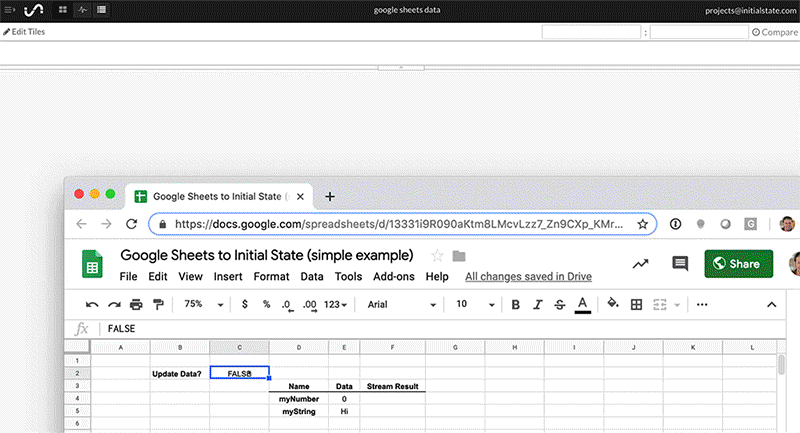Open the 123 number format dropdown
The width and height of the screenshot is (800, 433).
coord(335,304)
